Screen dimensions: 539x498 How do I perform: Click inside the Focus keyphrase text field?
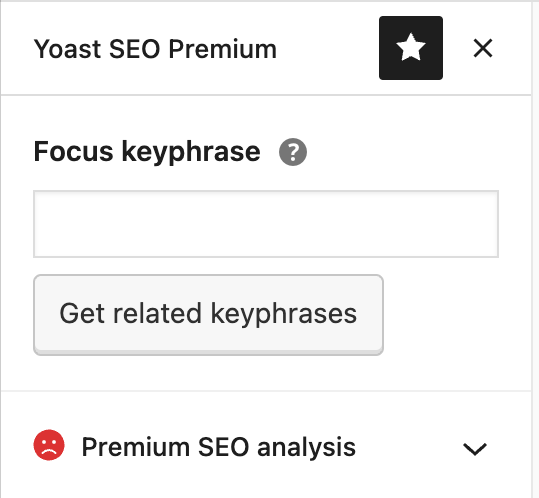coord(266,224)
